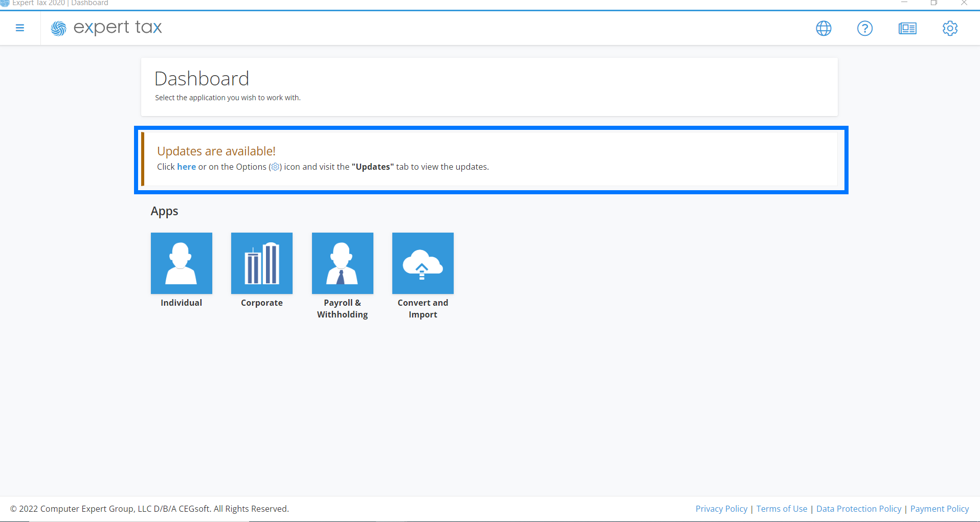Launch the Corporate app tile

[262, 263]
